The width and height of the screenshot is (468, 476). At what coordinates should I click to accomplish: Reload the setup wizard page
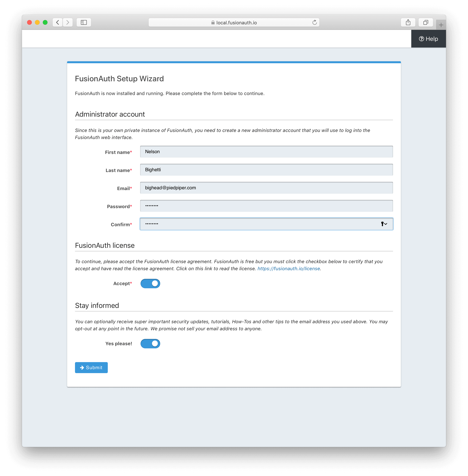(315, 22)
